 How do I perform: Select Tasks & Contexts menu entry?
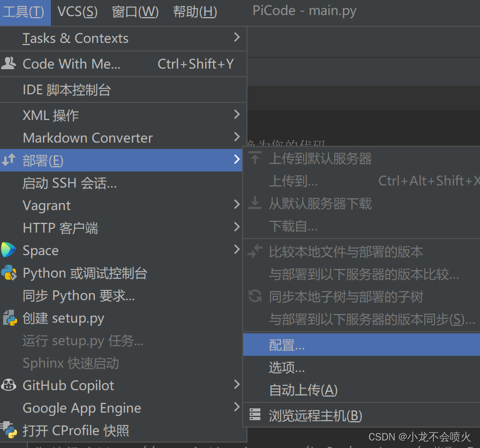123,39
